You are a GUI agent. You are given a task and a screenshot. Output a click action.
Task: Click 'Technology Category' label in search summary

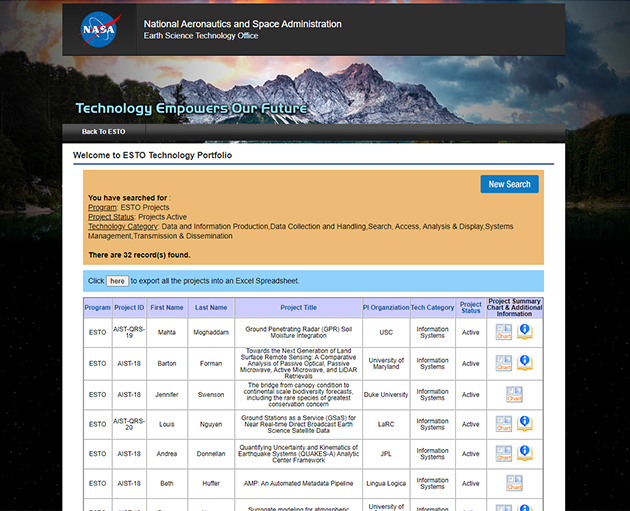(x=123, y=227)
